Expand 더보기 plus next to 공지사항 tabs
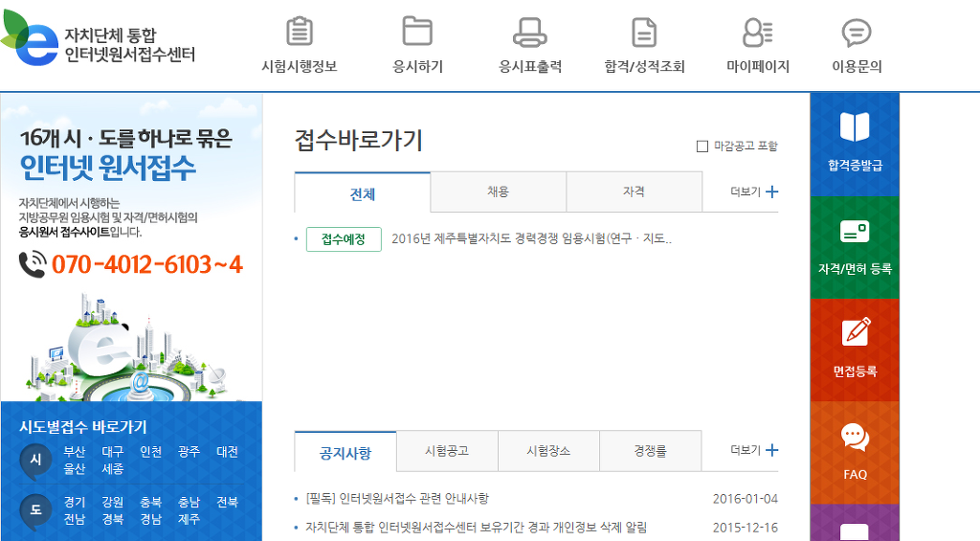The height and width of the screenshot is (541, 980). coord(771,450)
